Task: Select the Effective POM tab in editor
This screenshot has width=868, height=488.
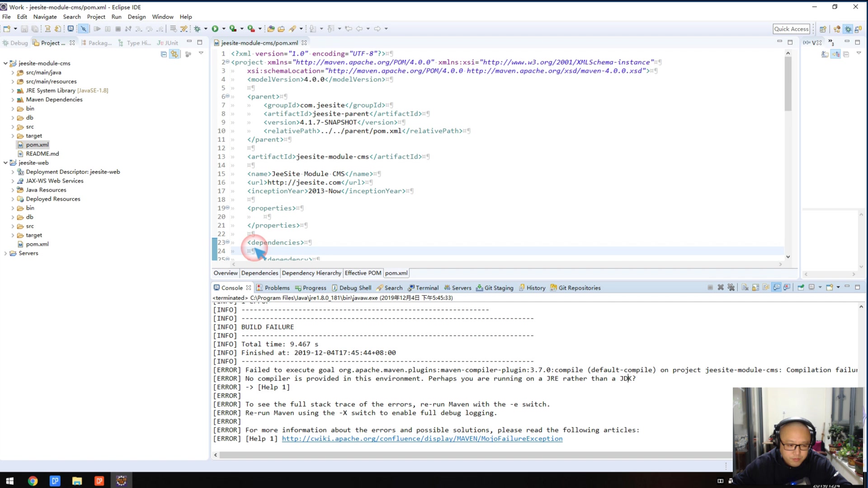Action: [363, 273]
